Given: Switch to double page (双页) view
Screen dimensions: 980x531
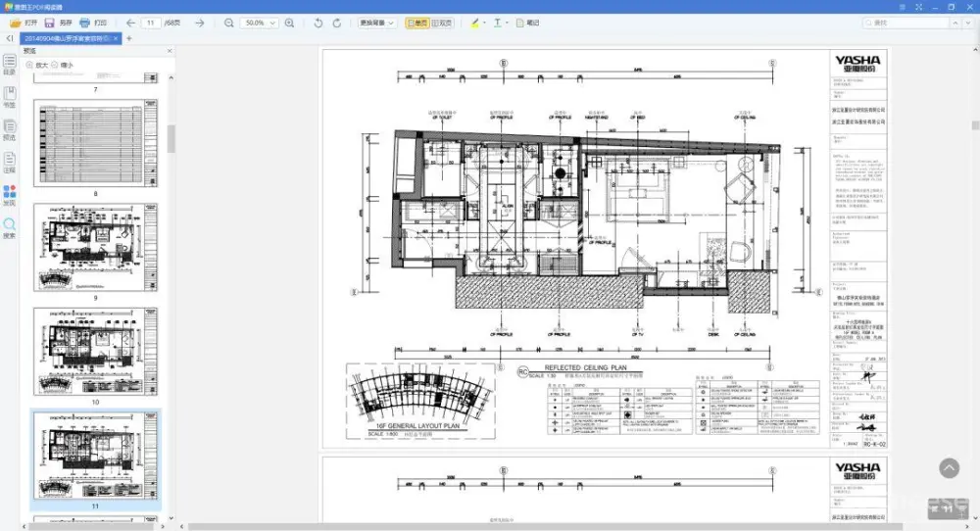Looking at the screenshot, I should point(444,23).
